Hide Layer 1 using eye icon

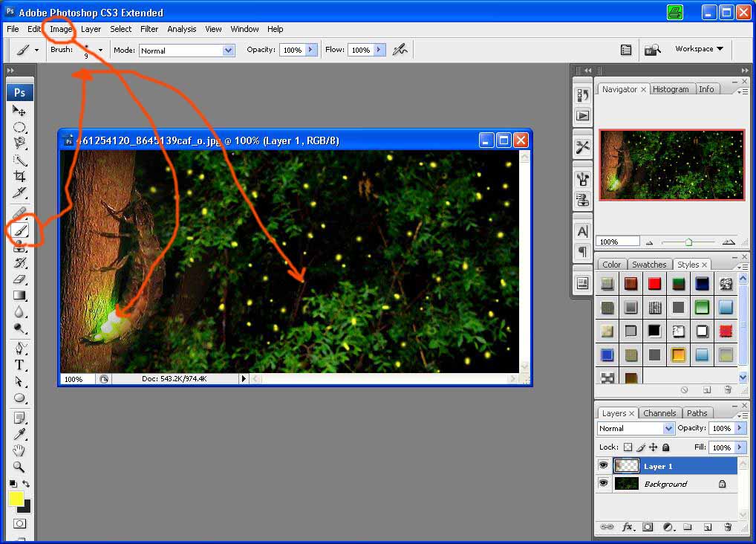tap(604, 466)
